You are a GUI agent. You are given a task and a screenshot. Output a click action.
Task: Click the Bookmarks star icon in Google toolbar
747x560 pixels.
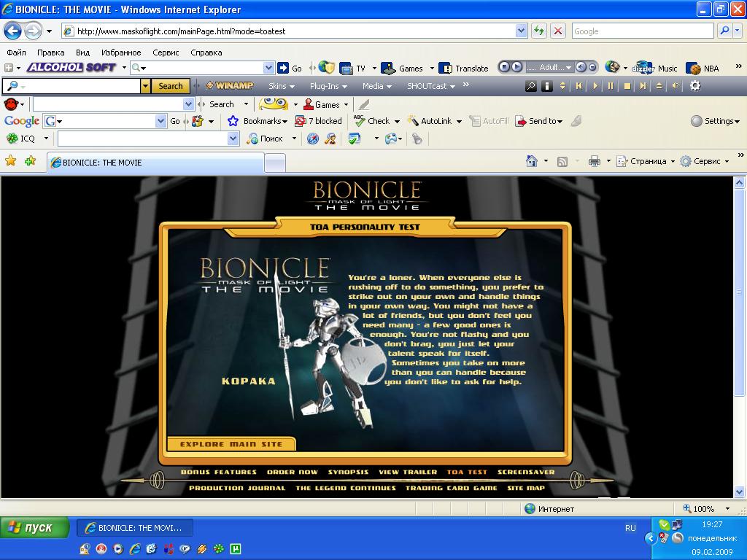(233, 121)
